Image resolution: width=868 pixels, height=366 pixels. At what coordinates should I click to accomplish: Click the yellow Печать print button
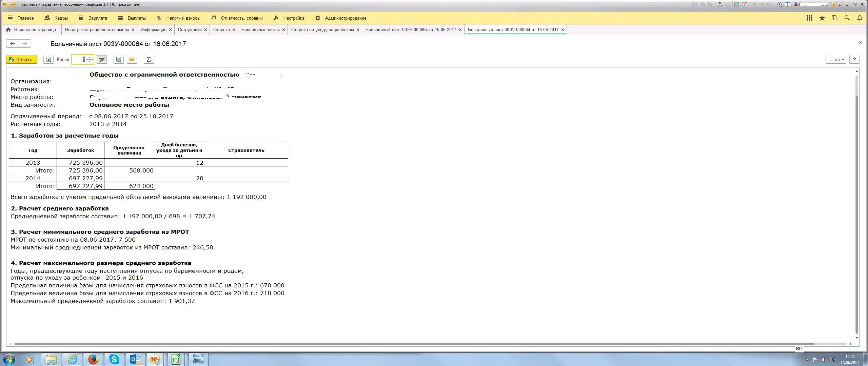(x=21, y=59)
